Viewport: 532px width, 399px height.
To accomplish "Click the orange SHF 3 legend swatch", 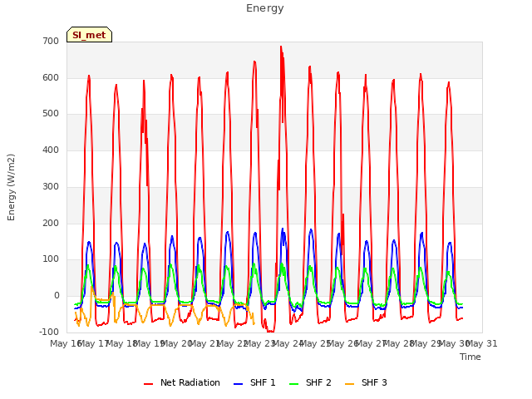I will pyautogui.click(x=349, y=384).
